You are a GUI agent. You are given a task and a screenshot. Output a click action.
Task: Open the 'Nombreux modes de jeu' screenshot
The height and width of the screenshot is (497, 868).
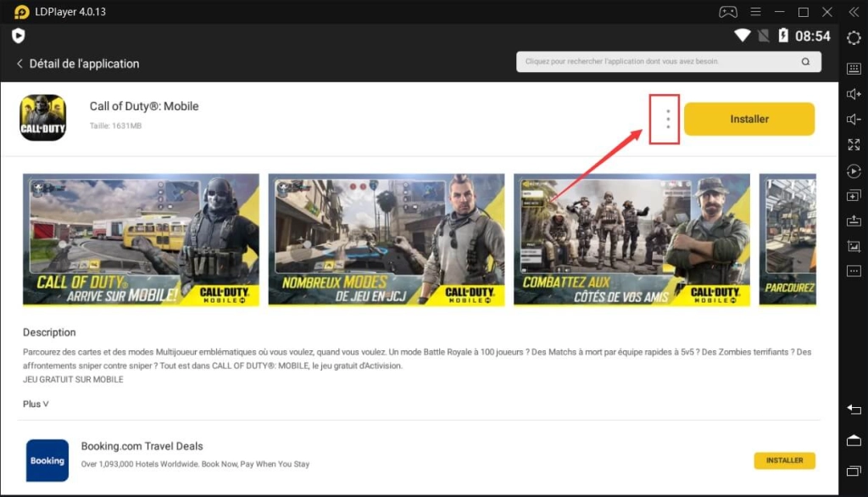point(387,239)
